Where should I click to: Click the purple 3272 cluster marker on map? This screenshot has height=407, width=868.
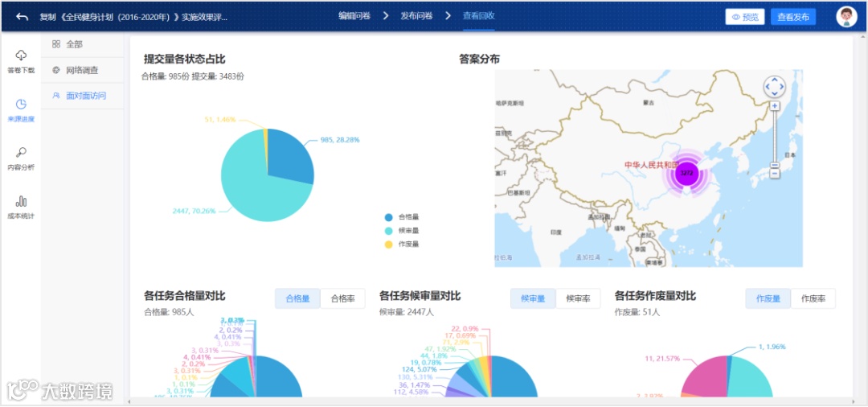[x=686, y=173]
